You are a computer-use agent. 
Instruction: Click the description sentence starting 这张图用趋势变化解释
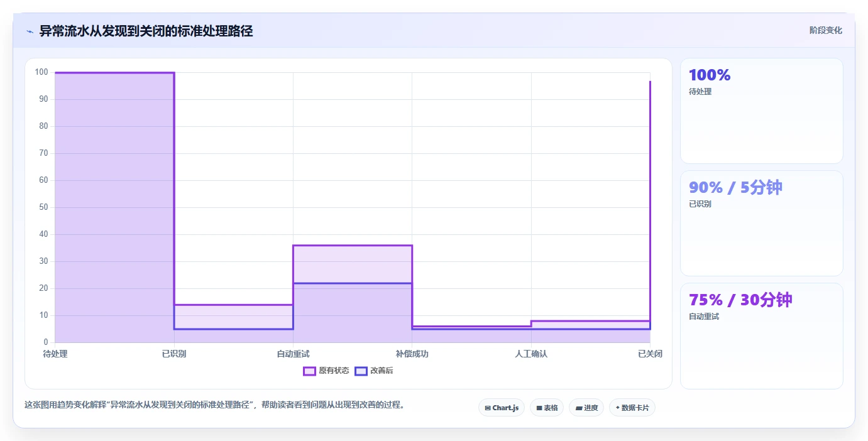[214, 405]
